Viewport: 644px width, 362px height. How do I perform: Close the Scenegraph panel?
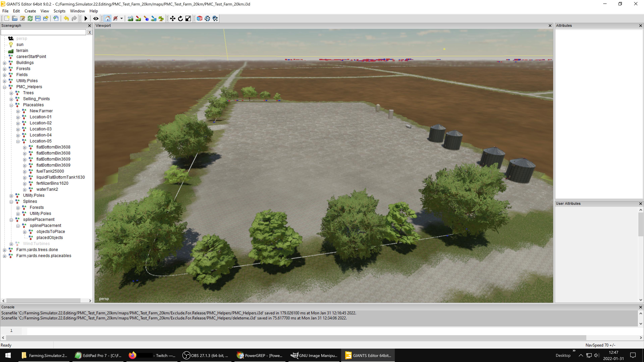coord(90,26)
